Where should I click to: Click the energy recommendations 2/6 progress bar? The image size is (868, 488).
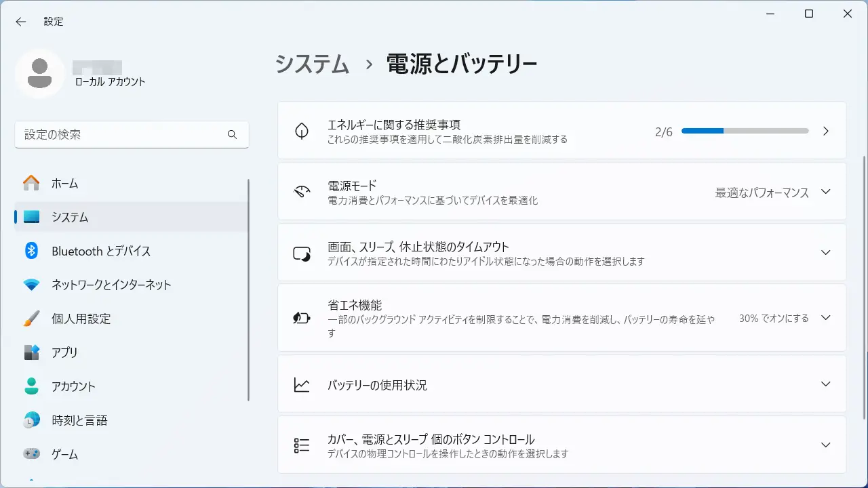point(745,131)
